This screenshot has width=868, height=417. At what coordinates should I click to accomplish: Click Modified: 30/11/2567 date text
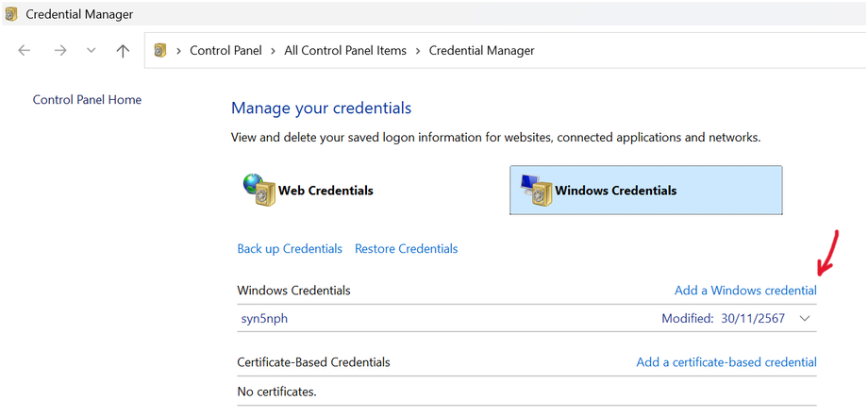[723, 319]
